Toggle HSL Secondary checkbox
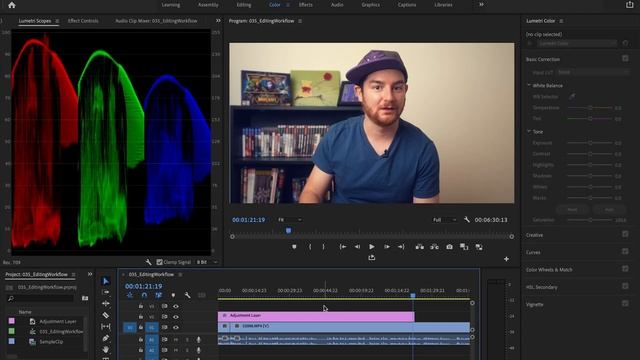The height and width of the screenshot is (360, 640). 625,287
